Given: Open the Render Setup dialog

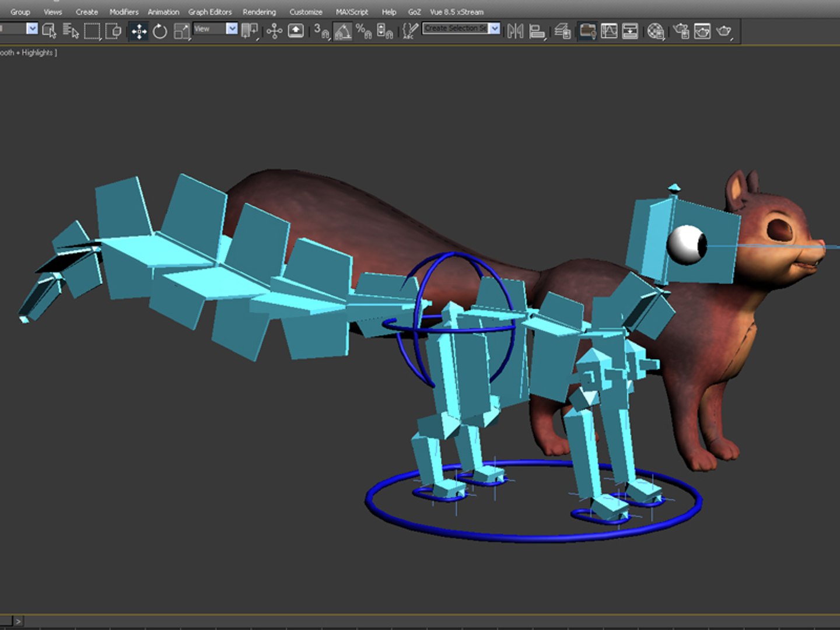Looking at the screenshot, I should tap(681, 31).
